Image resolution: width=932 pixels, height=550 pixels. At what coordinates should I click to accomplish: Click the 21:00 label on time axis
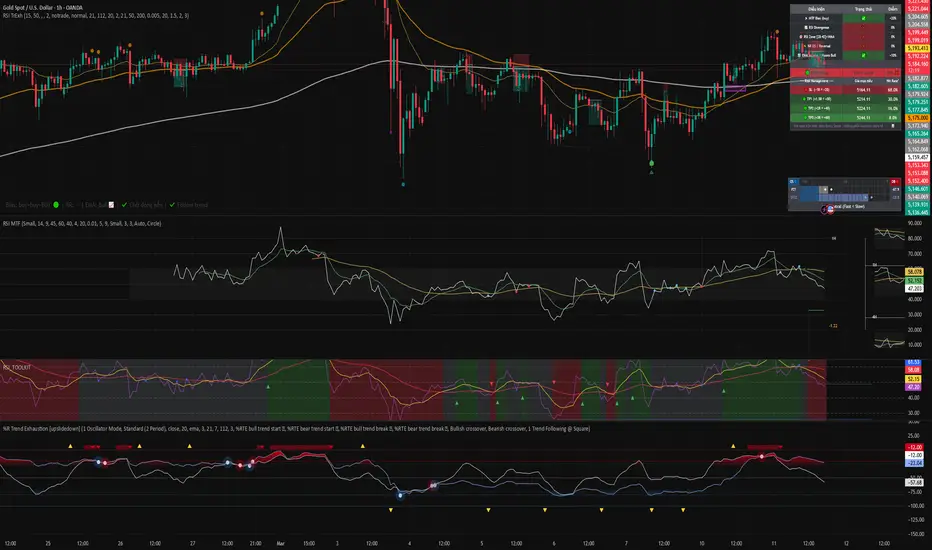coord(256,543)
